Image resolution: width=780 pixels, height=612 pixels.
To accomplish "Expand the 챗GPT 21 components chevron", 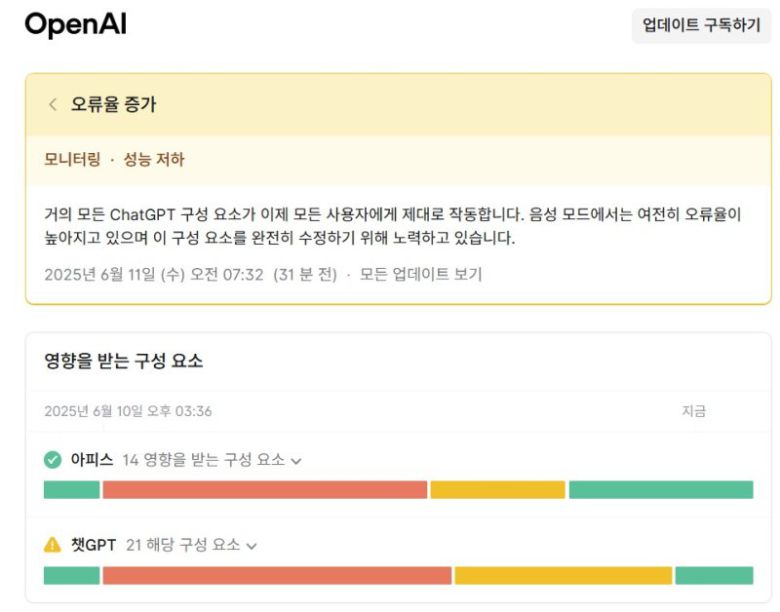I will [x=252, y=546].
